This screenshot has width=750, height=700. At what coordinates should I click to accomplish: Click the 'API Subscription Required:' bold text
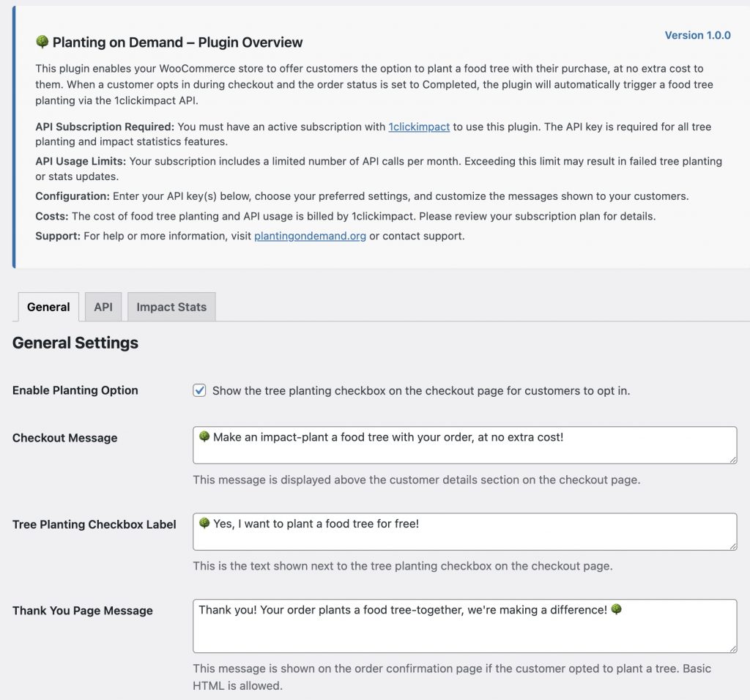(x=105, y=127)
